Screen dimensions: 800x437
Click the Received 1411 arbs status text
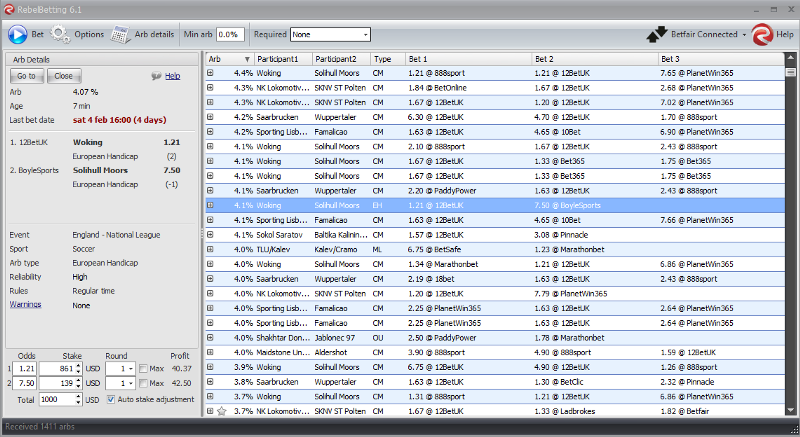(40, 427)
